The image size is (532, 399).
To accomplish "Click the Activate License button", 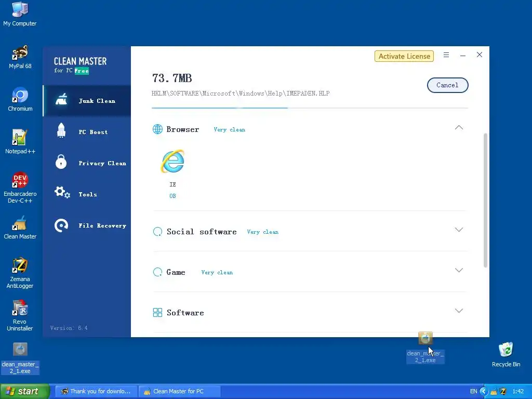I will pyautogui.click(x=404, y=56).
